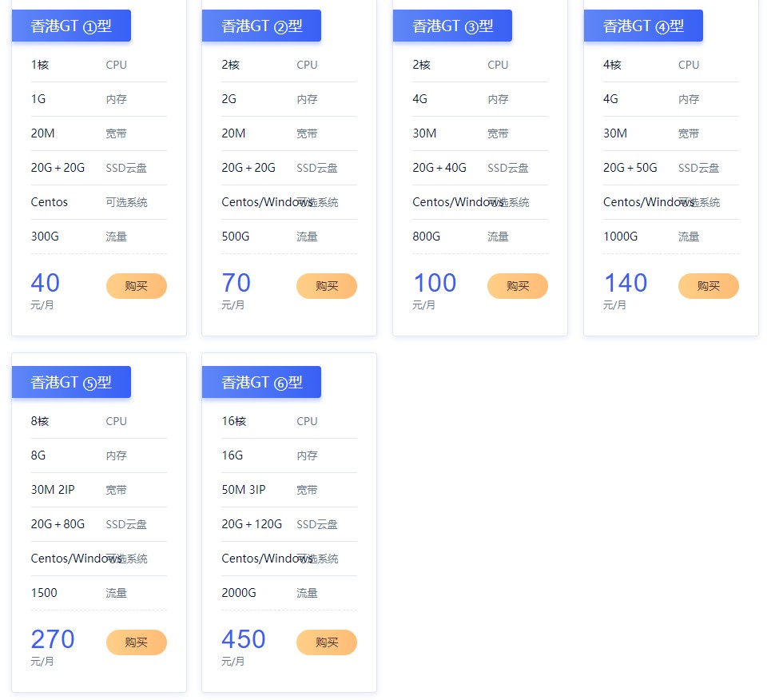Screen dimensions: 771x700
Task: Select the 香港GT ①型 plan header
Action: [70, 25]
